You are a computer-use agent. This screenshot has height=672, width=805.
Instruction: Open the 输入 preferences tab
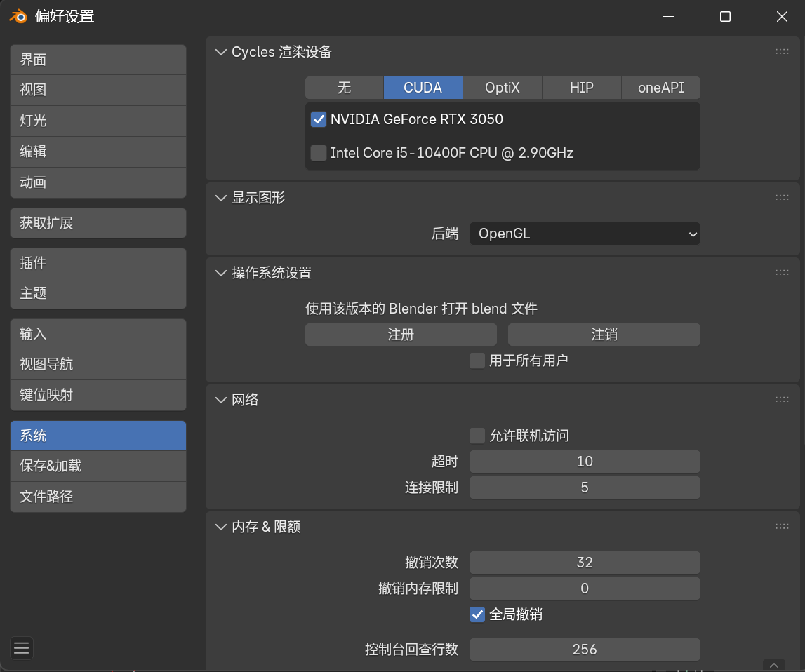point(98,334)
